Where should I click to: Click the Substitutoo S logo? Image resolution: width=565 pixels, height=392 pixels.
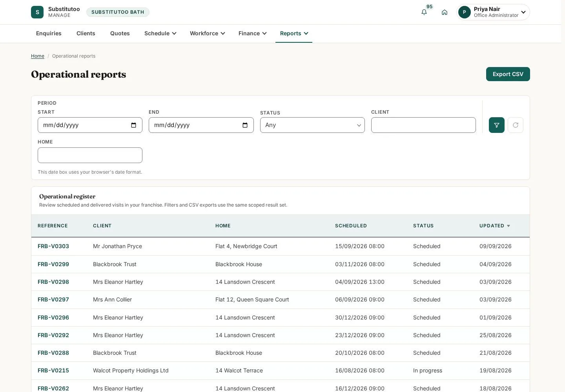coord(37,12)
